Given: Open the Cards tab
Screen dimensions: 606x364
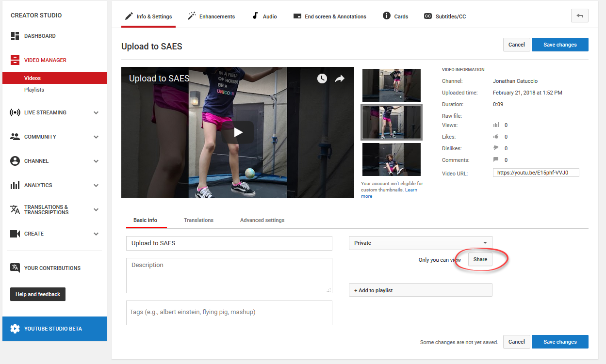Looking at the screenshot, I should tap(395, 16).
